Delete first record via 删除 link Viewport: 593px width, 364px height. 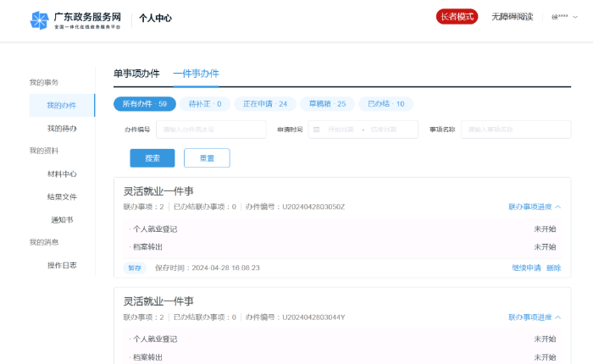pos(553,267)
